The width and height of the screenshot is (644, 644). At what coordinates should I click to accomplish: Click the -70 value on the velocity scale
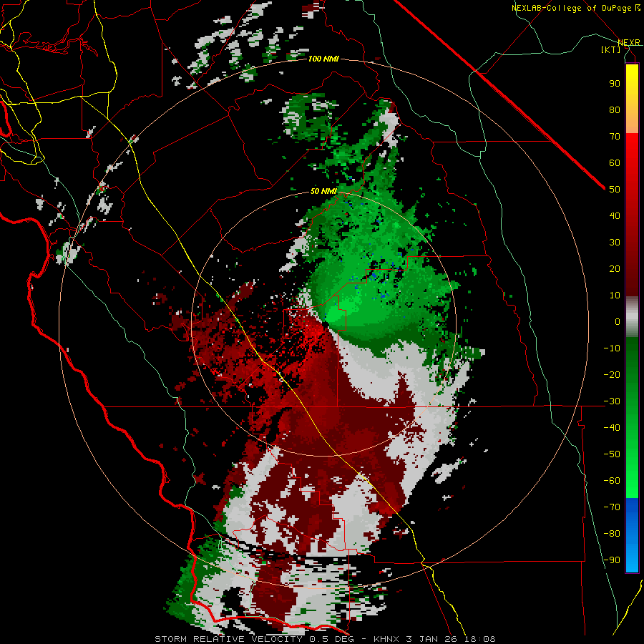click(612, 507)
